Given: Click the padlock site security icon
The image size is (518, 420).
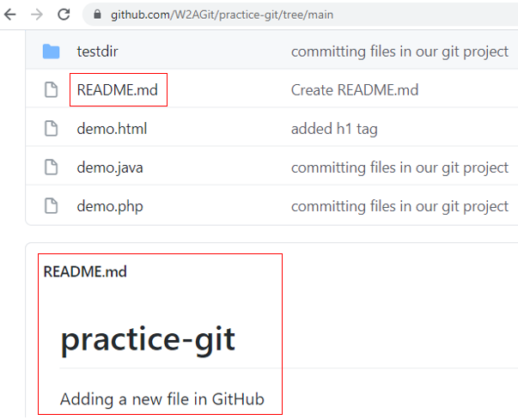Looking at the screenshot, I should (x=97, y=15).
